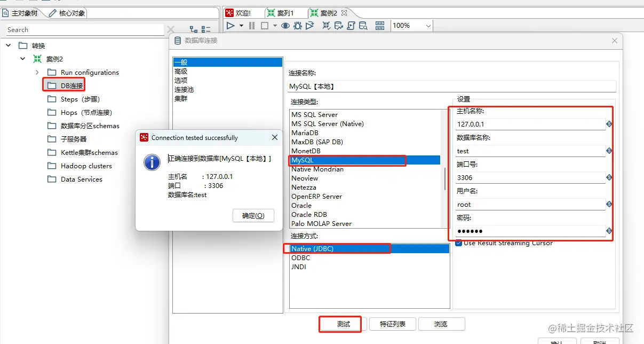Select the DB连接 tree folder
This screenshot has width=644, height=344.
click(65, 85)
